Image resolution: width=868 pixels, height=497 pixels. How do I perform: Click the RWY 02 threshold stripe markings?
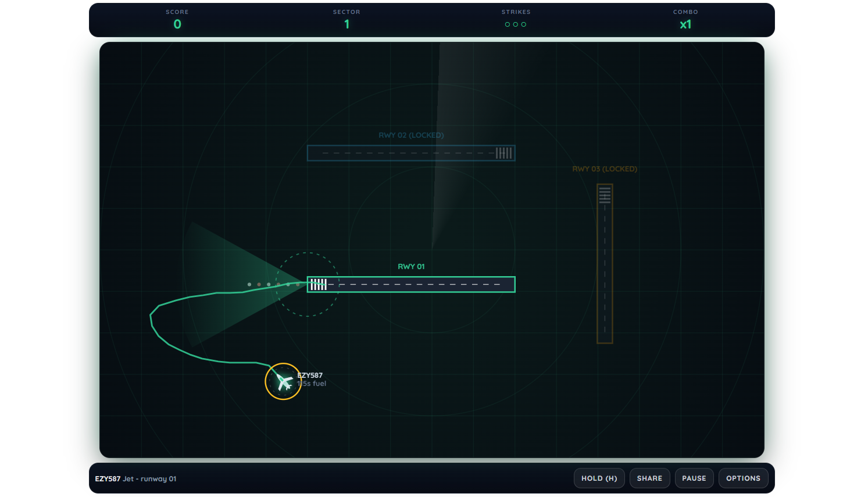point(504,153)
